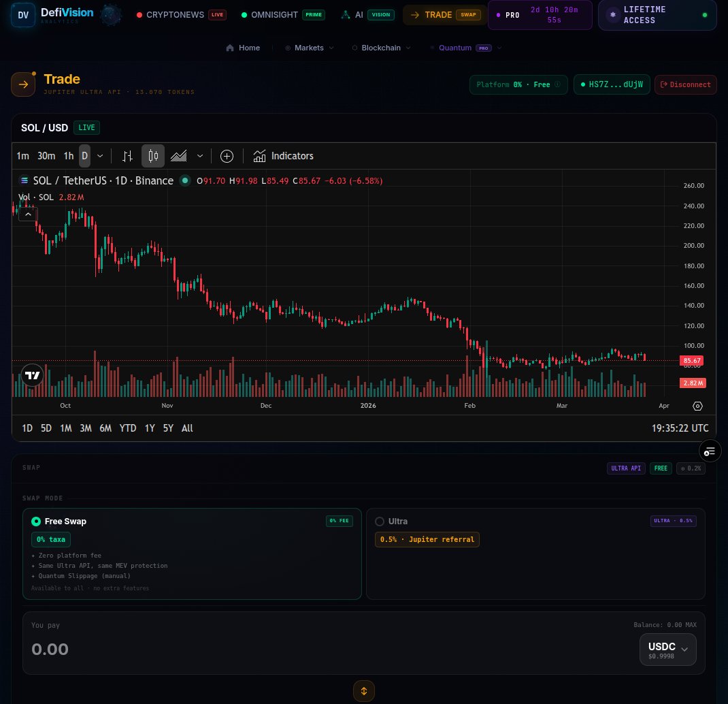Click the Platform fee info icon
This screenshot has width=728, height=704.
pyautogui.click(x=558, y=84)
